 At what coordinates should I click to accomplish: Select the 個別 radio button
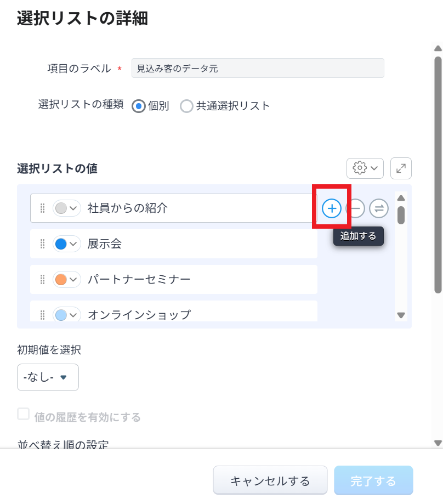pyautogui.click(x=139, y=106)
